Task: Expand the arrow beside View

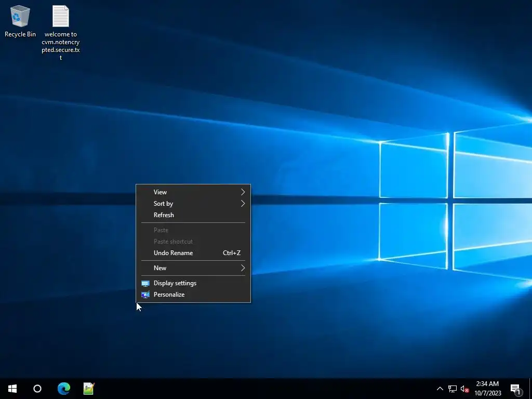Action: [243, 192]
